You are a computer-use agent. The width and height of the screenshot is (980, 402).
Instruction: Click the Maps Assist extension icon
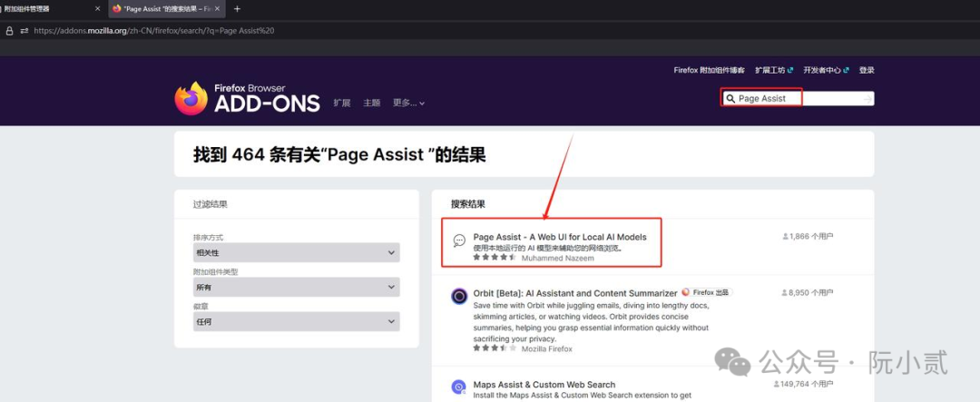(x=459, y=387)
